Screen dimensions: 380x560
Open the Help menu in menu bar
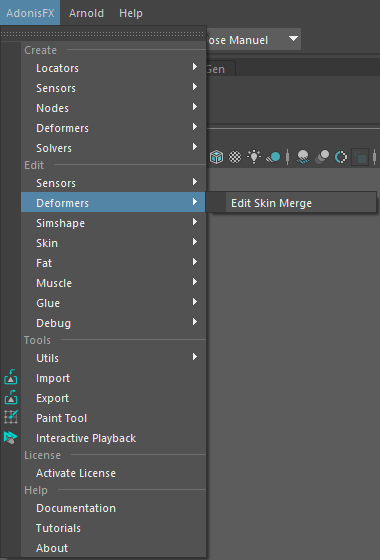tap(131, 13)
